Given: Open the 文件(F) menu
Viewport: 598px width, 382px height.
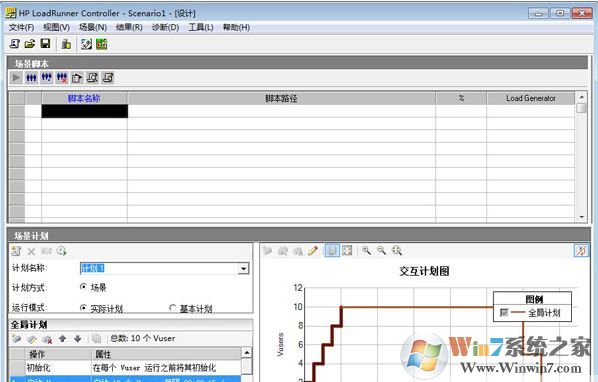Looking at the screenshot, I should click(x=21, y=27).
